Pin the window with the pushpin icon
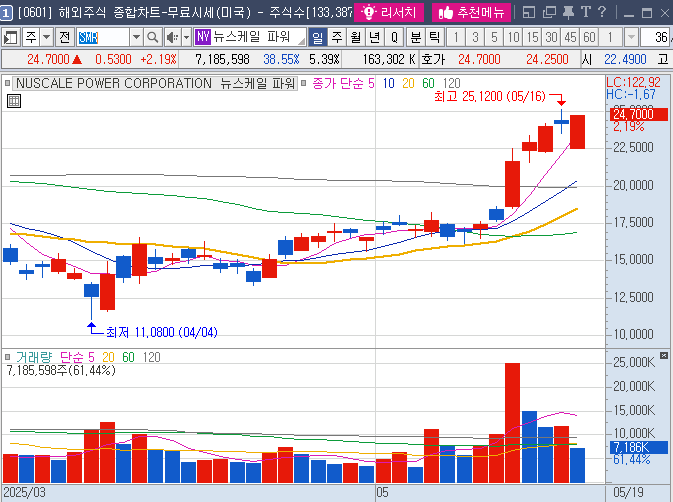The width and height of the screenshot is (673, 502). [568, 12]
